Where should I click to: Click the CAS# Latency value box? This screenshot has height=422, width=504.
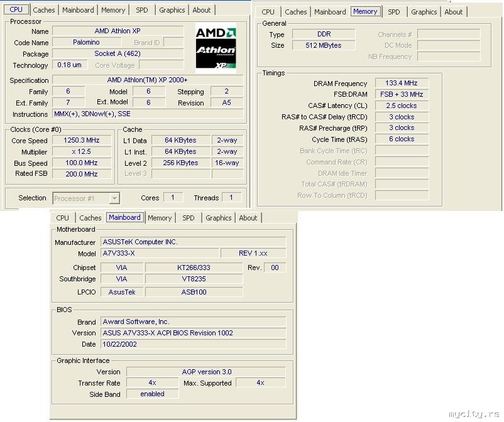[402, 105]
